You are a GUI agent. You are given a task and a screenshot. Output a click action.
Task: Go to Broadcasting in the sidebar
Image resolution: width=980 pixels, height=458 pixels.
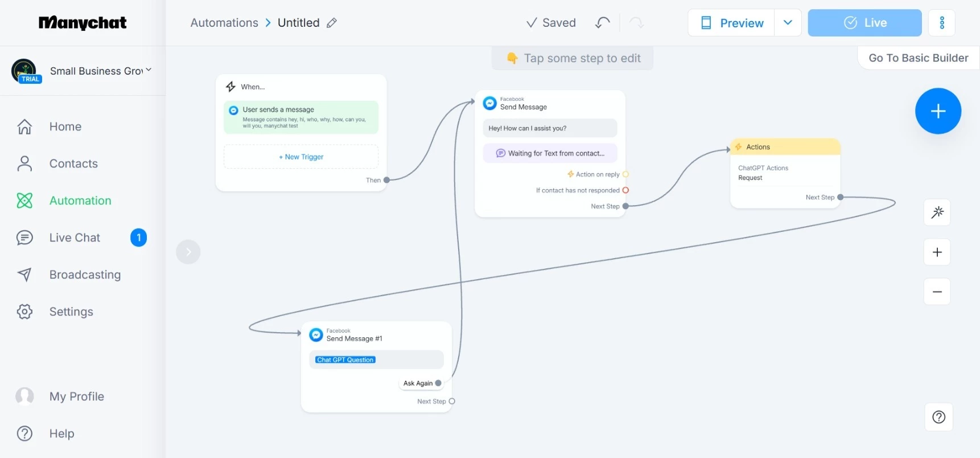tap(85, 275)
